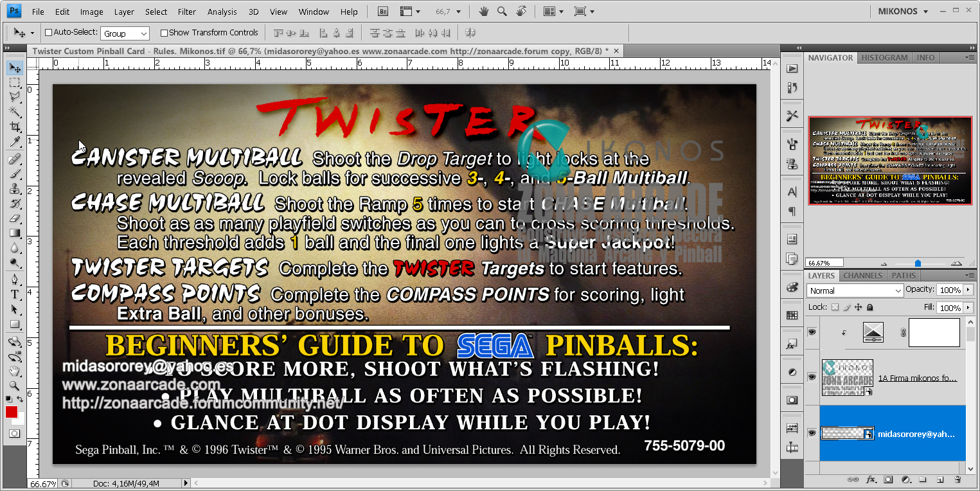This screenshot has height=491, width=980.
Task: Switch to the Info tab
Action: 926,58
